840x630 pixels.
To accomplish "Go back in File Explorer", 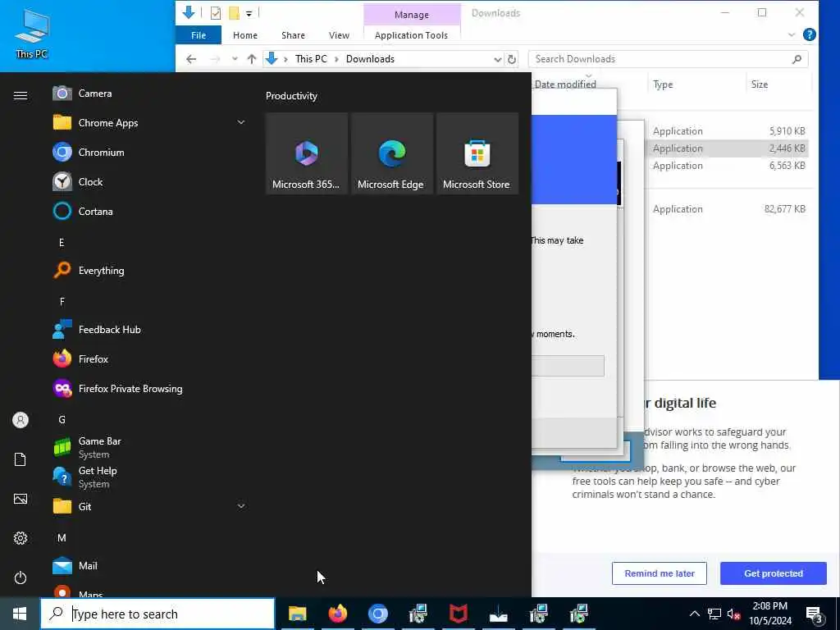I will click(191, 59).
